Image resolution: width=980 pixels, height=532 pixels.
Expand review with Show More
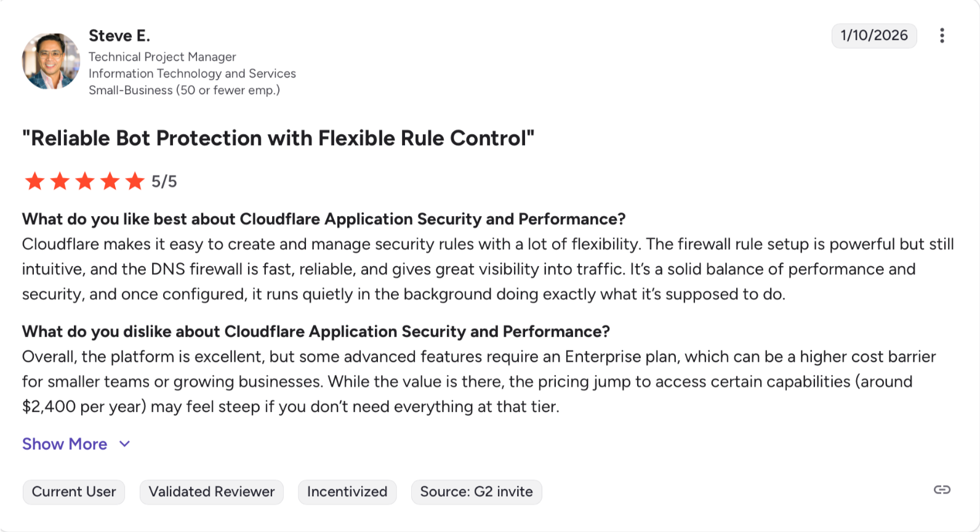65,444
